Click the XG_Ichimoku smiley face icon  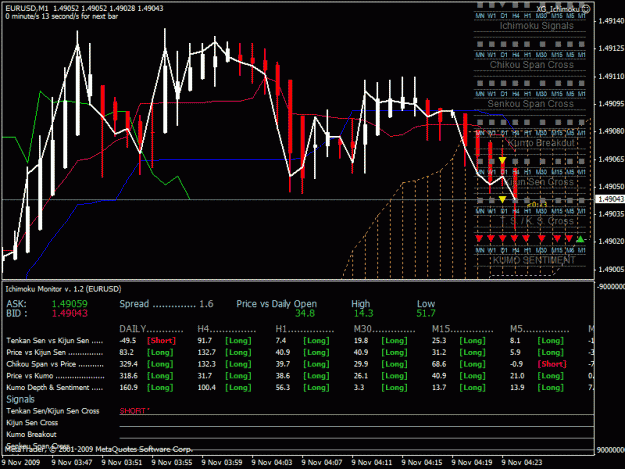coord(586,8)
